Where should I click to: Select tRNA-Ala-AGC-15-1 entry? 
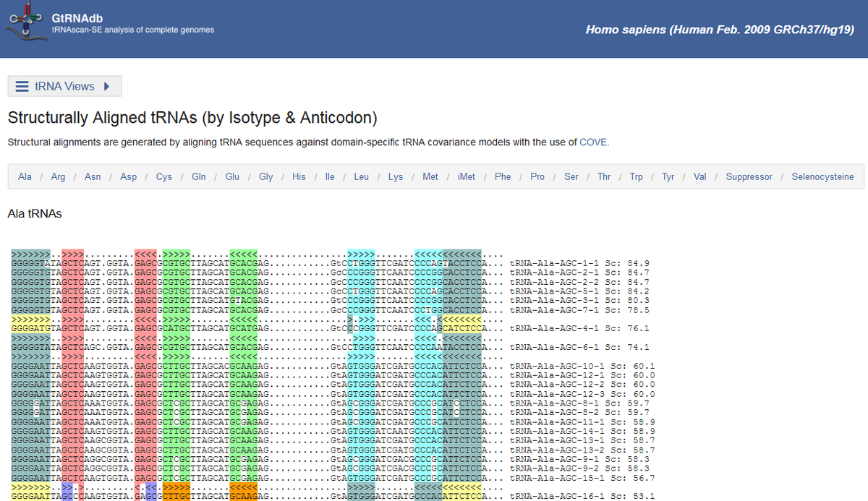[558, 478]
